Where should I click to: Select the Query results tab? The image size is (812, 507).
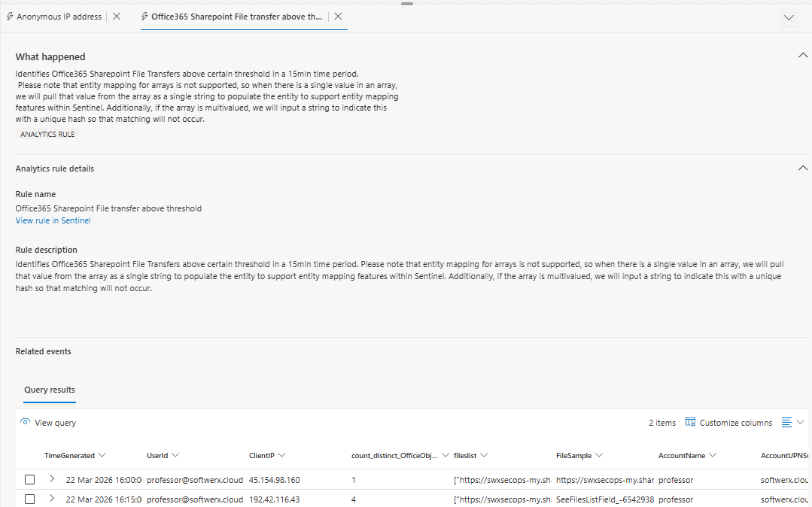[50, 390]
